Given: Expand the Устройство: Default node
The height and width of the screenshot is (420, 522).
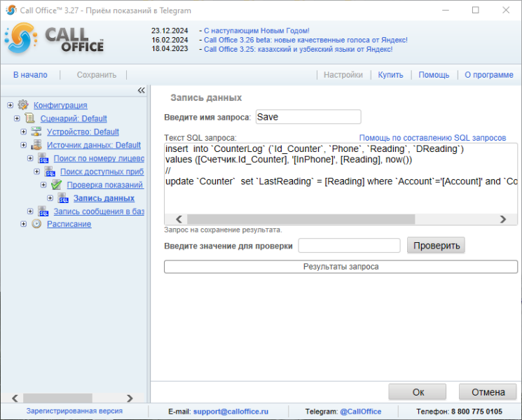Looking at the screenshot, I should pyautogui.click(x=23, y=132).
